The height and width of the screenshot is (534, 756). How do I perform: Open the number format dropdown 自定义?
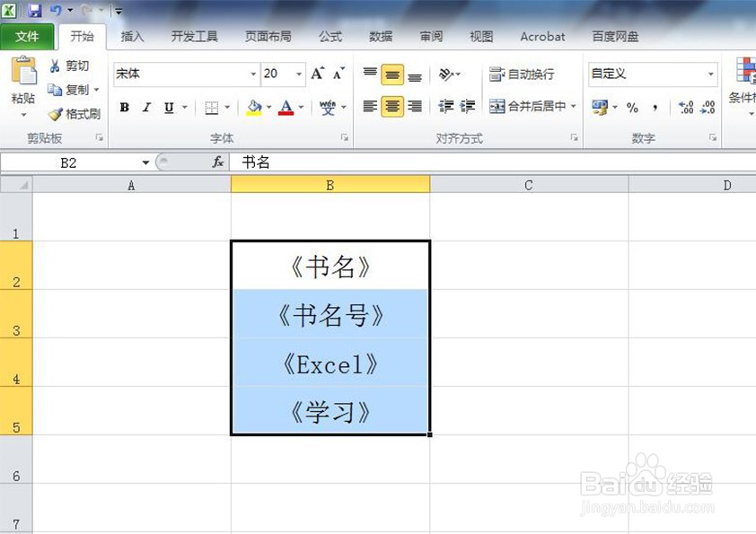click(x=711, y=74)
